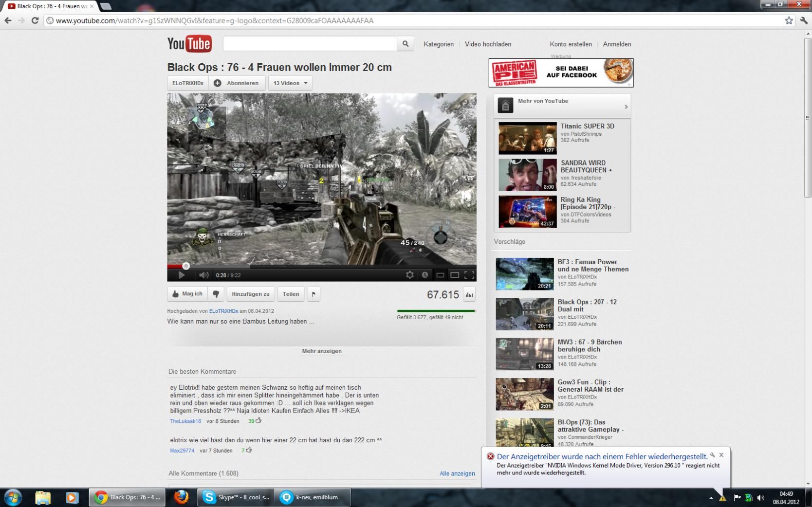812x507 pixels.
Task: Click the YouTube logo
Action: click(189, 44)
